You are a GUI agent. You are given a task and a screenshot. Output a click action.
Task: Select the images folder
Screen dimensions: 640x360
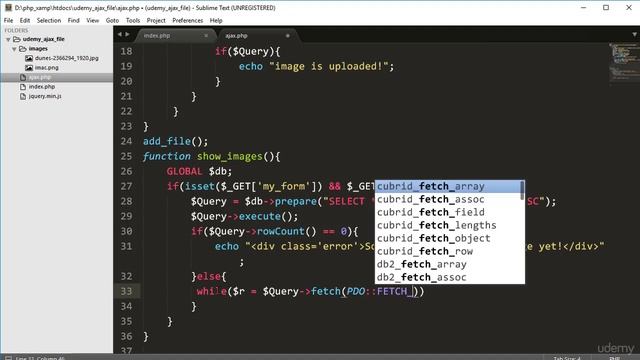pos(38,49)
